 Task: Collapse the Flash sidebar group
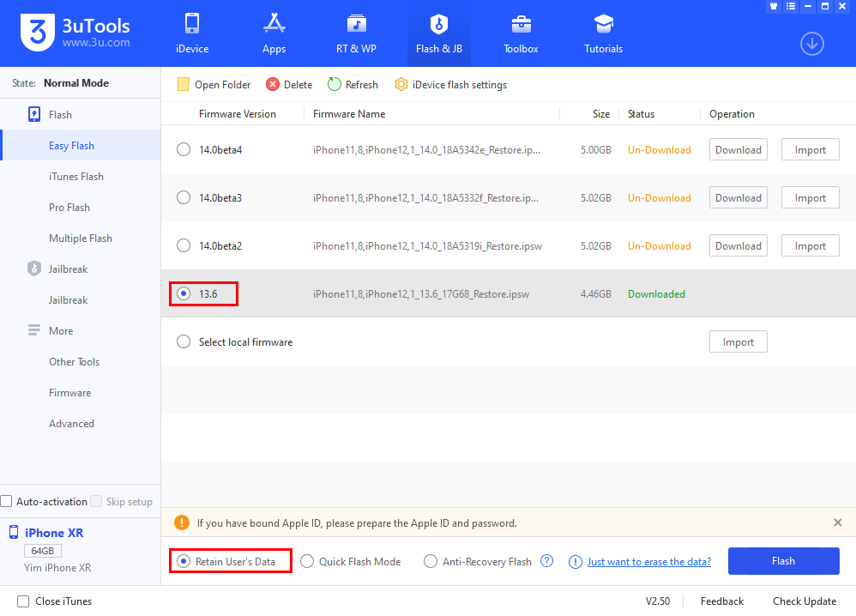[34, 115]
